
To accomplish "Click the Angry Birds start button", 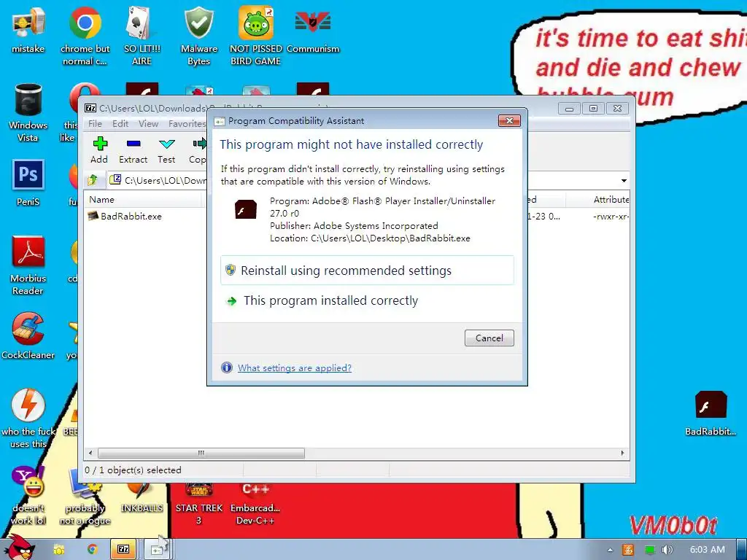I will tap(19, 548).
